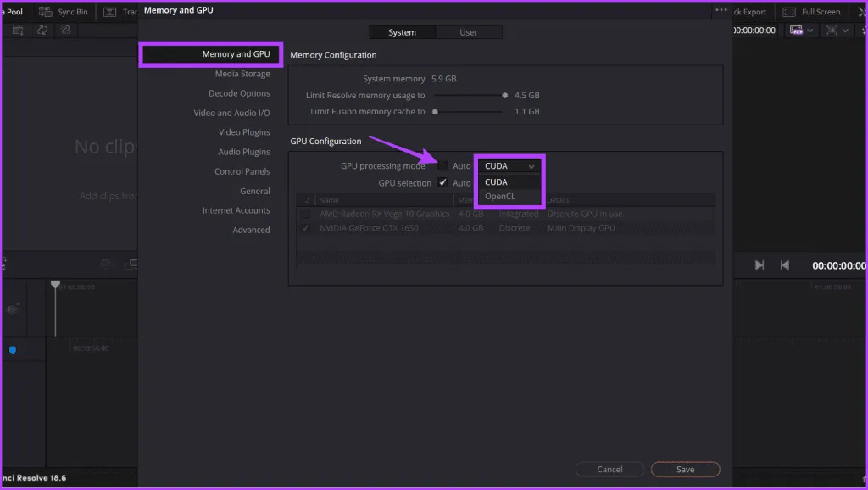Uncheck Auto for GPU selection
The width and height of the screenshot is (868, 490).
(442, 182)
